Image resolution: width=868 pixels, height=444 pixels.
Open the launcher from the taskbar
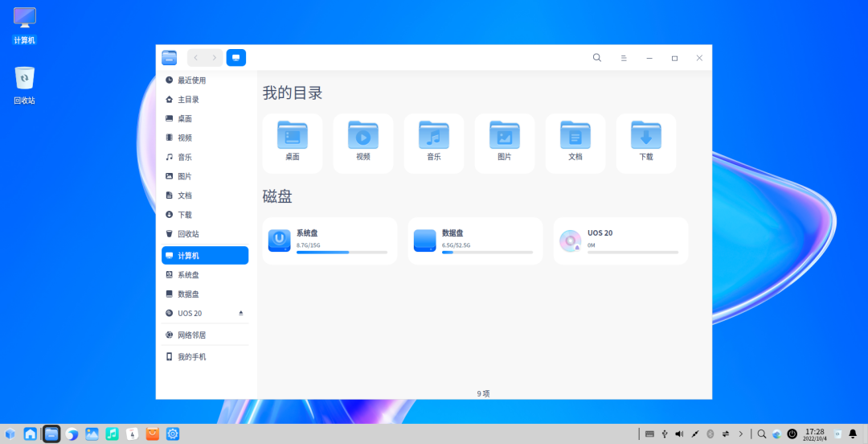10,434
